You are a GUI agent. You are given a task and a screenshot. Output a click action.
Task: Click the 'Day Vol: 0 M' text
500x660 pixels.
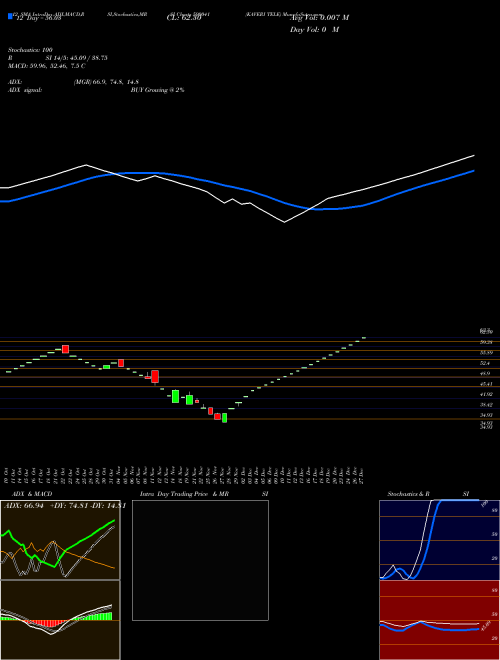(x=314, y=29)
